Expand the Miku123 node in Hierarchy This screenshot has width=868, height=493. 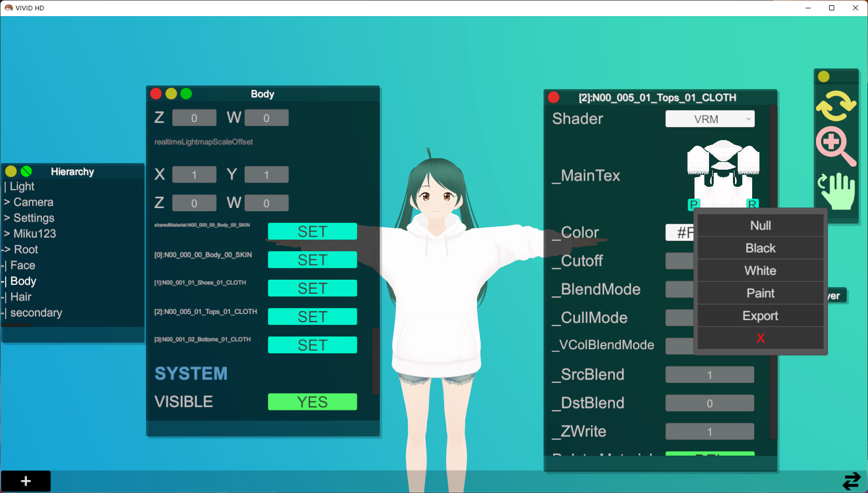pos(7,234)
